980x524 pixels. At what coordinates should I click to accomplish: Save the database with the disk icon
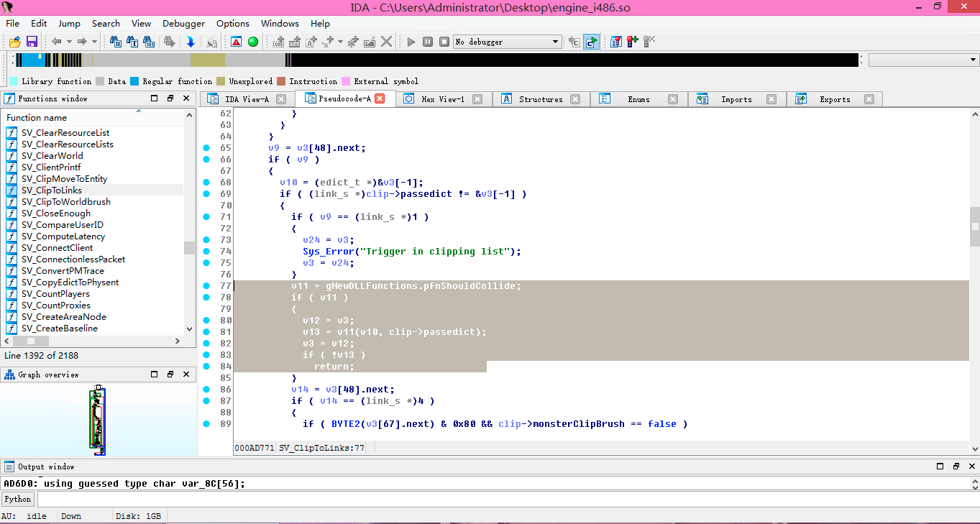[32, 41]
